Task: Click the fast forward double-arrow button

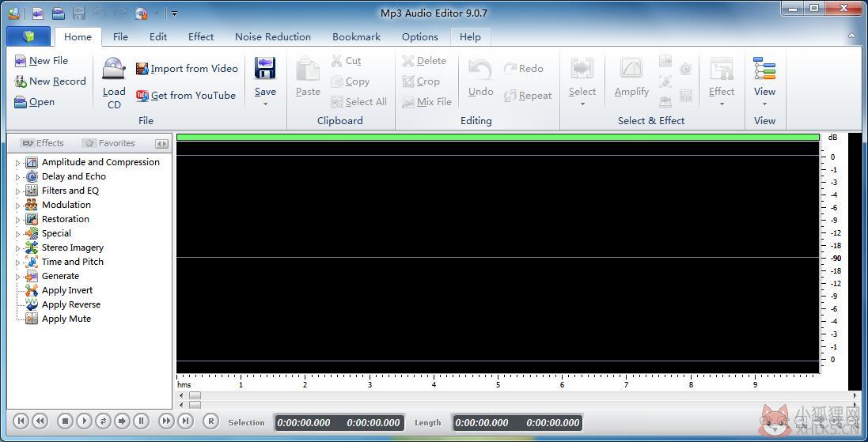Action: point(166,421)
